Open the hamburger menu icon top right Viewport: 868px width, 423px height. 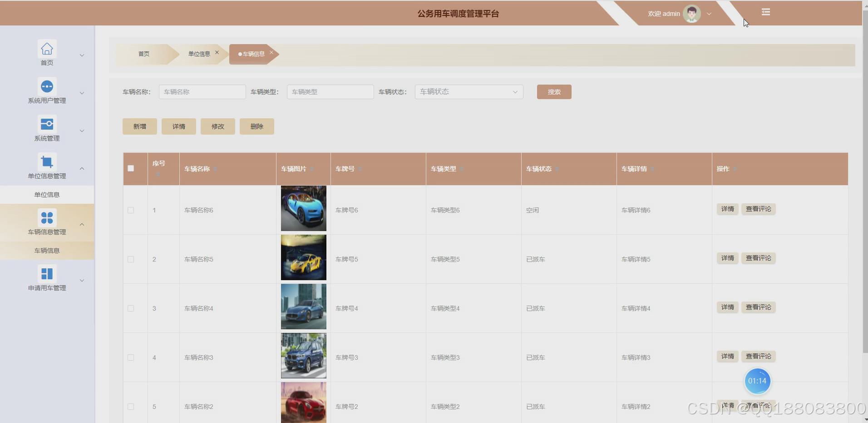pyautogui.click(x=765, y=12)
